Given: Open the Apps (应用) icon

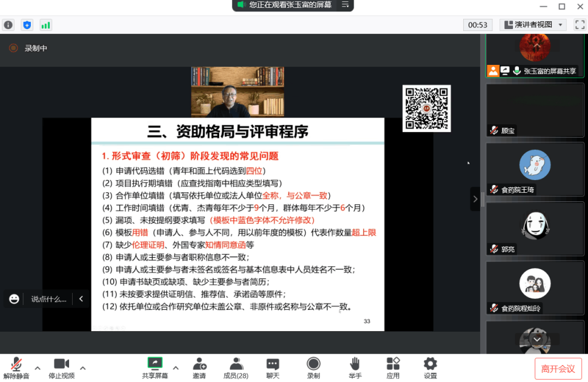Looking at the screenshot, I should [393, 367].
